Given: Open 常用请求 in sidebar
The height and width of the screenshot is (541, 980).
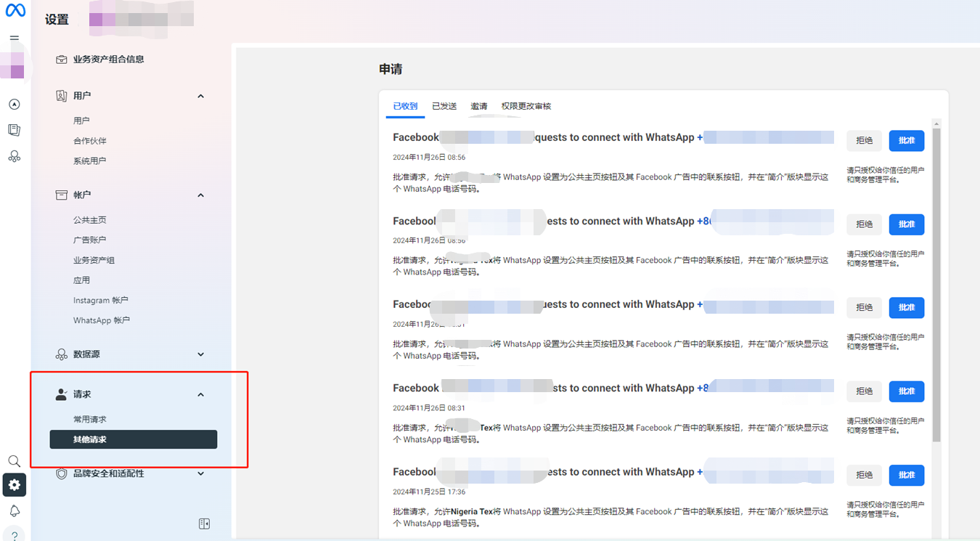Looking at the screenshot, I should coord(90,420).
